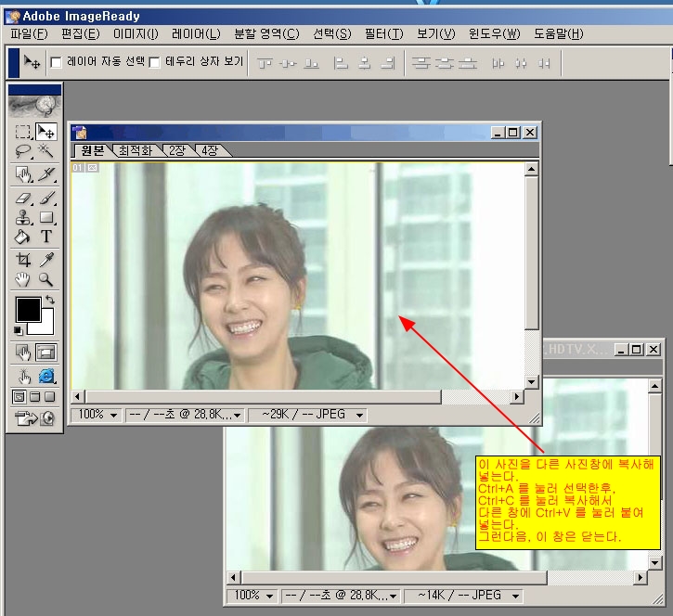
Task: Switch to the 4장 tab
Action: (x=211, y=150)
